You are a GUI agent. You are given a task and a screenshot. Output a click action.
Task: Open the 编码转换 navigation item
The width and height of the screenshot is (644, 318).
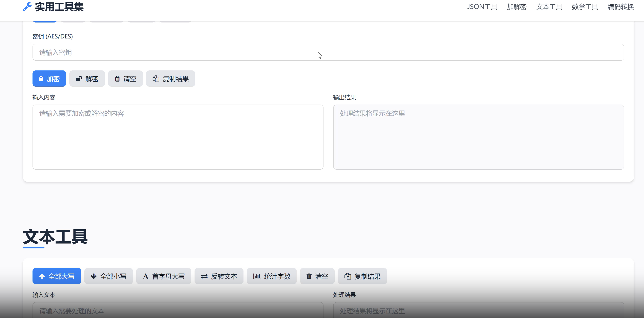tap(620, 7)
